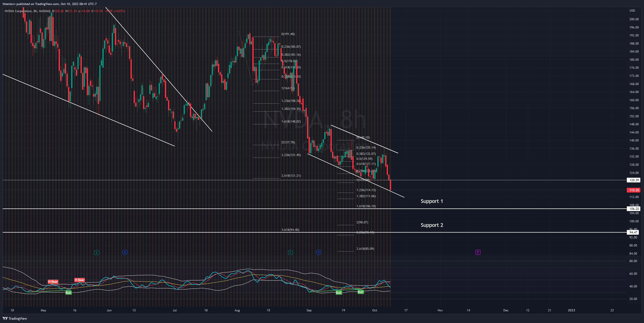Click the 60.00 tick on oscillator axis
This screenshot has width=644, height=323.
(633, 274)
